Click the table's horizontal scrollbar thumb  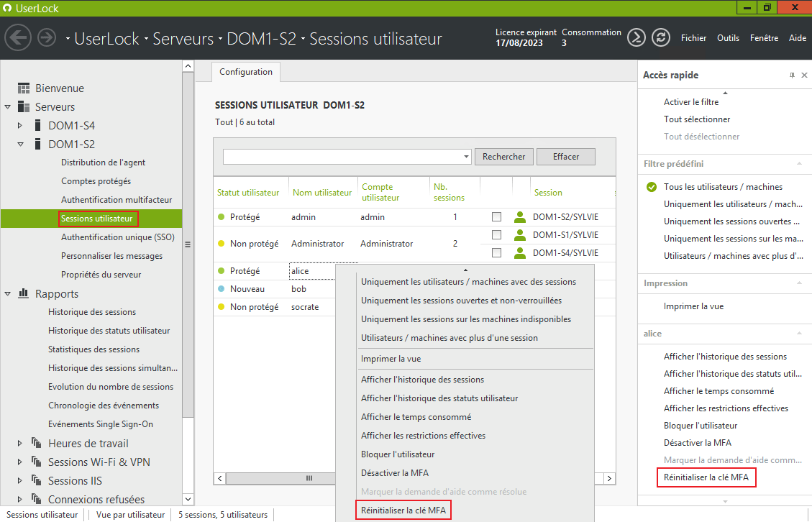(309, 478)
